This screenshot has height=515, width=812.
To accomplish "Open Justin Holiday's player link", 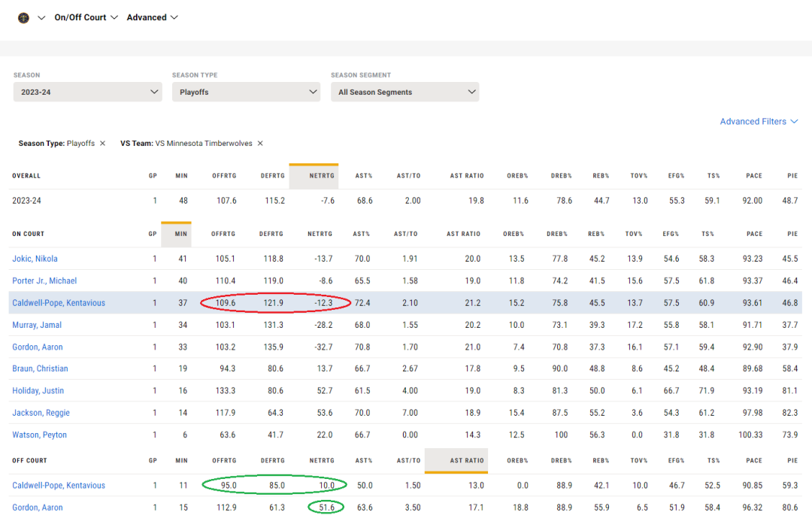I will 38,391.
